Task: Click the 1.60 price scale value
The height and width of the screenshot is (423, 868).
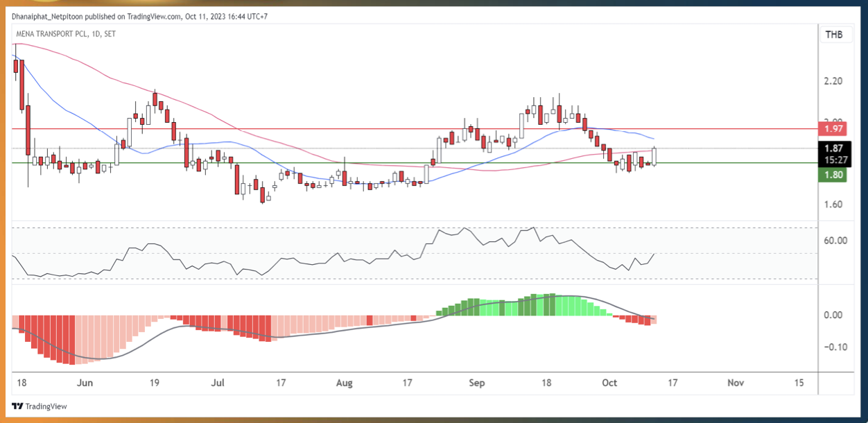Action: pyautogui.click(x=833, y=205)
